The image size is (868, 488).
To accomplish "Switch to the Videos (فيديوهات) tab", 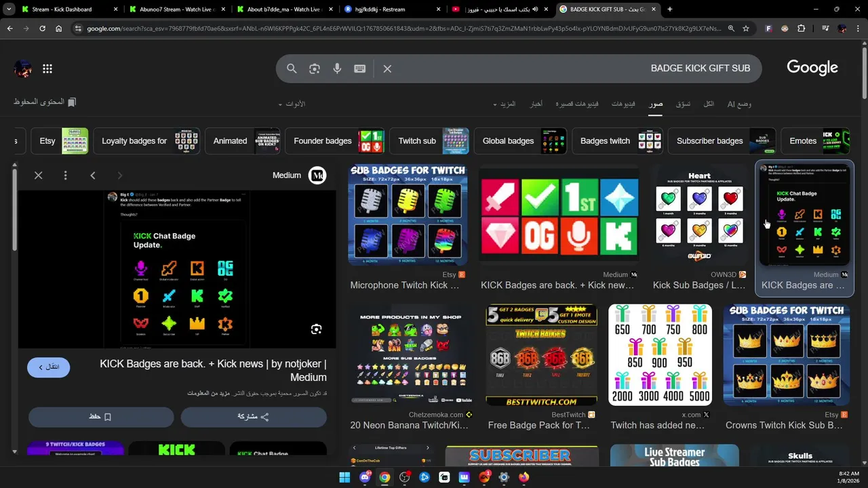I will coord(623,104).
